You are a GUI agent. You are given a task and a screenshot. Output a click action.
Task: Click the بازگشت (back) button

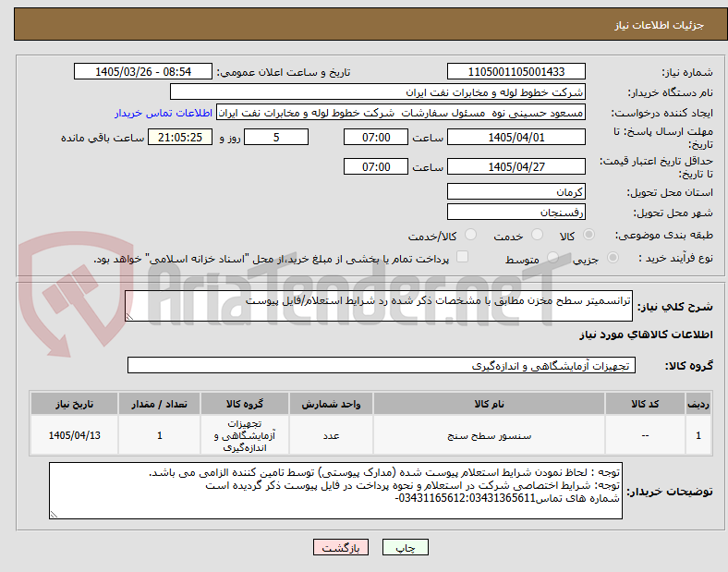pyautogui.click(x=341, y=547)
